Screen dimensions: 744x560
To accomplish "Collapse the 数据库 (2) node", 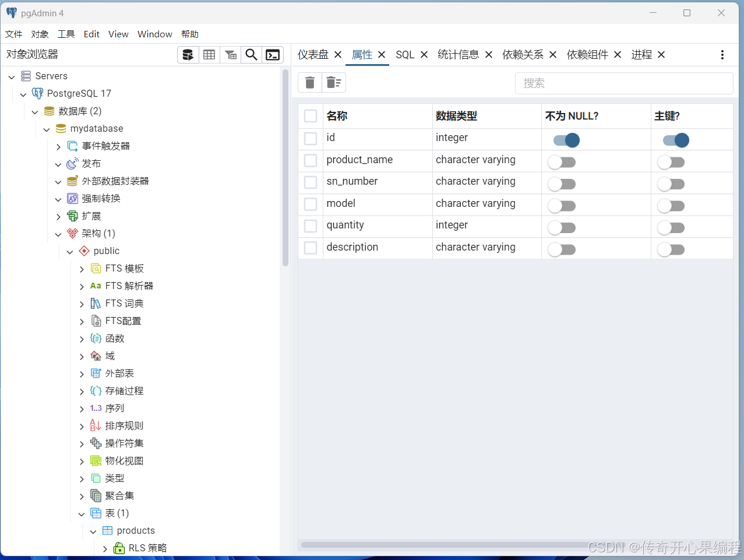I will (x=35, y=111).
